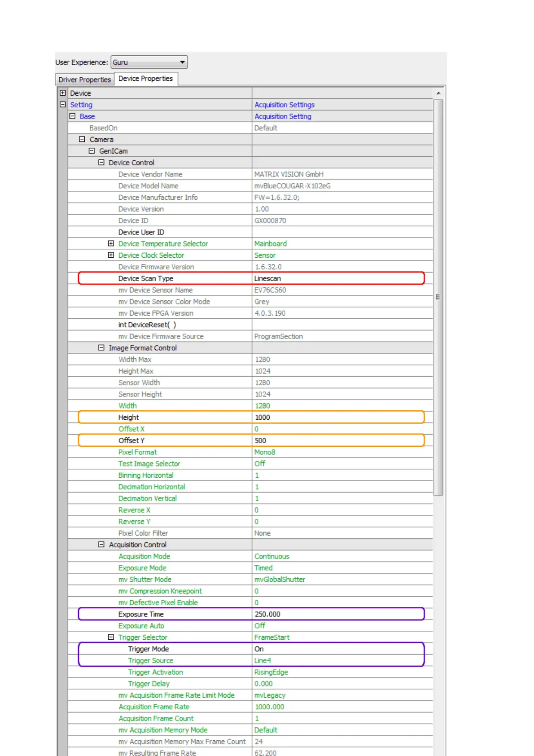The image size is (534, 756).
Task: Collapse the Image Format Control section
Action: [101, 347]
